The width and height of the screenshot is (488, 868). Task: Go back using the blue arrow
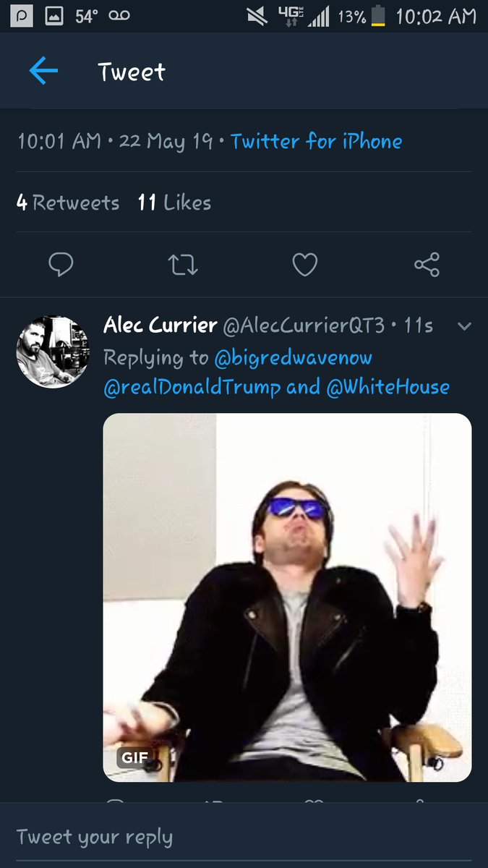coord(43,71)
